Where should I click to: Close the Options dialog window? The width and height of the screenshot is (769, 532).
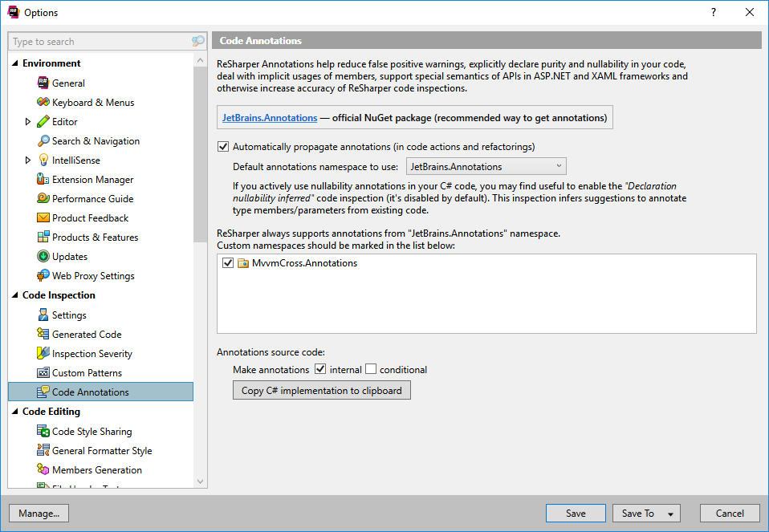pos(750,12)
